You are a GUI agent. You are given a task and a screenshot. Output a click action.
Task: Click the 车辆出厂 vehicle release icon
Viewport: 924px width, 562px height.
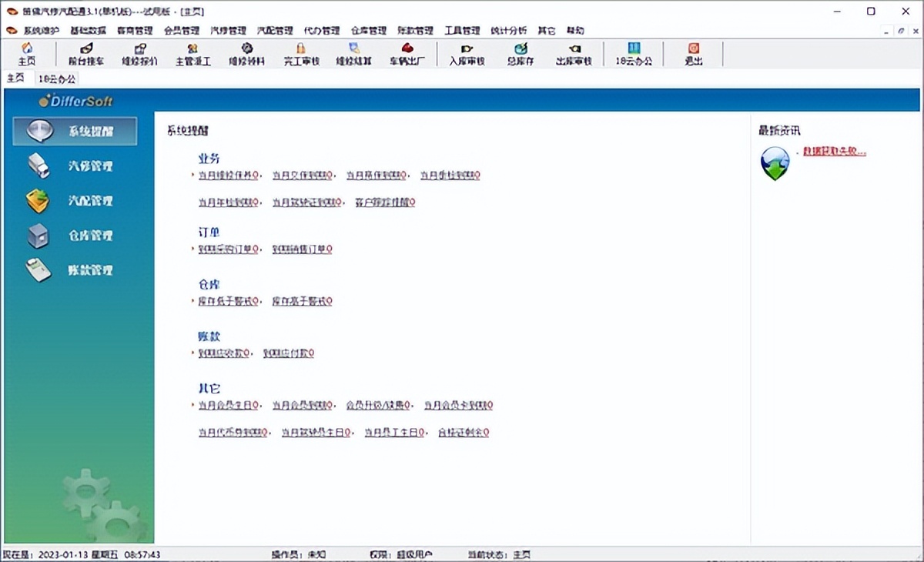[407, 54]
